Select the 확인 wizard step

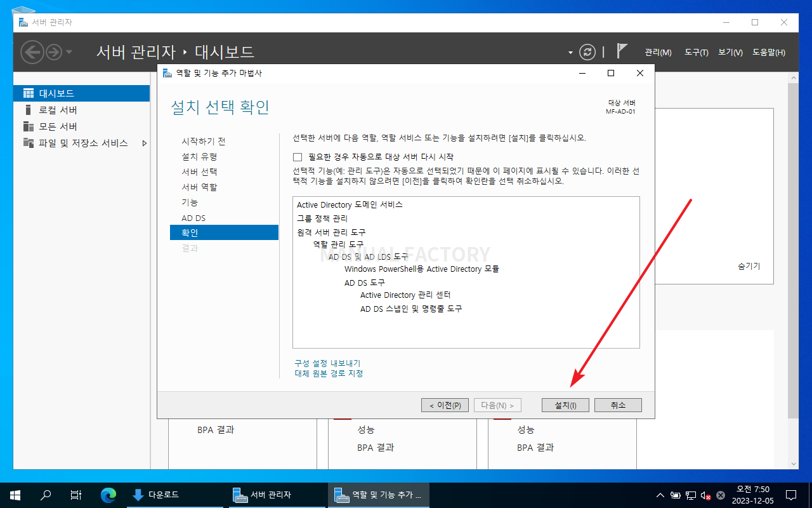224,232
